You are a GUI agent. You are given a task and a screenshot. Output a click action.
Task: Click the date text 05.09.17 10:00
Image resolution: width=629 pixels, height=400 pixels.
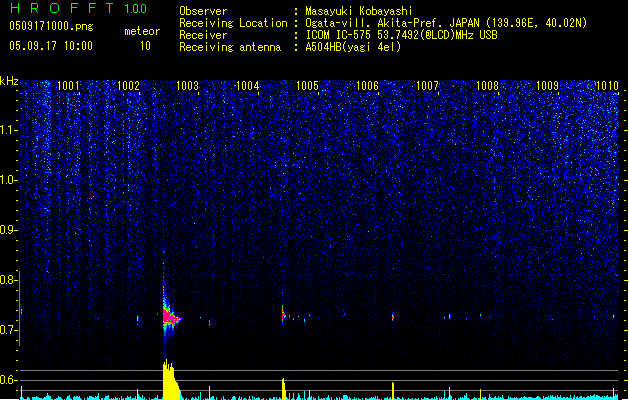[x=51, y=45]
